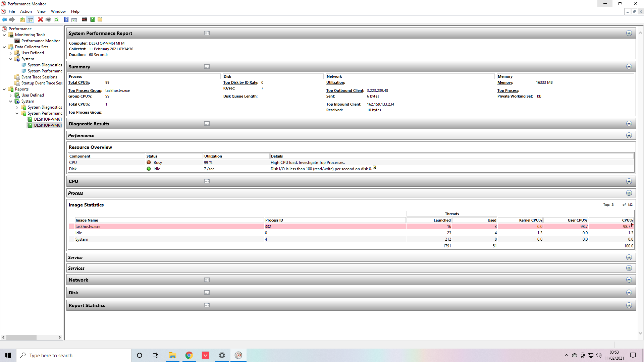Open the Summary section table icon
The width and height of the screenshot is (644, 362).
[207, 67]
